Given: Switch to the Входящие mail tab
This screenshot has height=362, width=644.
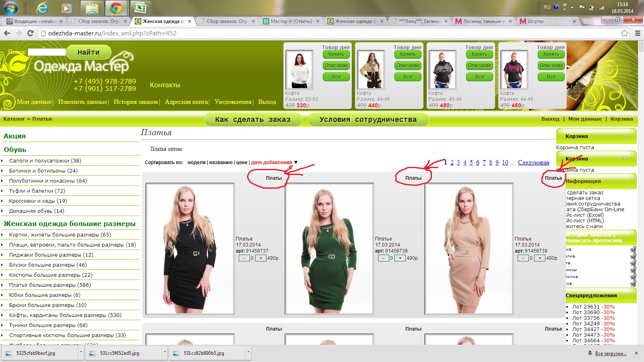Looking at the screenshot, I should (34, 21).
